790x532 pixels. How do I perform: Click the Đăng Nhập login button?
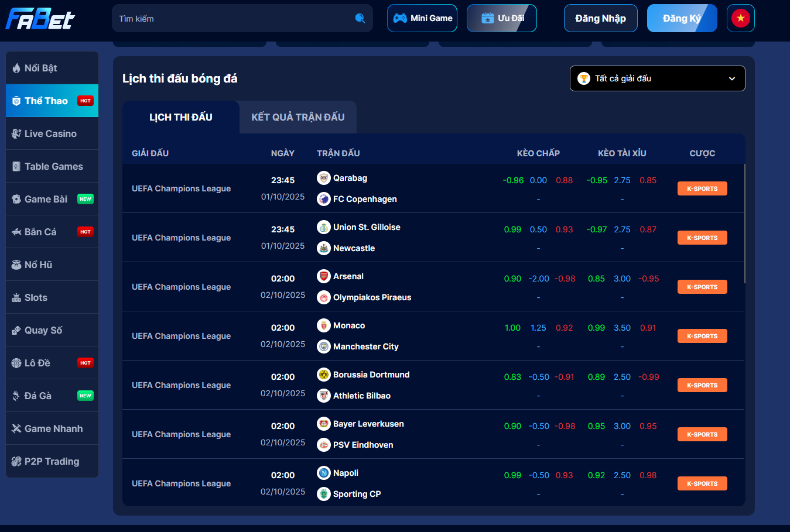600,18
